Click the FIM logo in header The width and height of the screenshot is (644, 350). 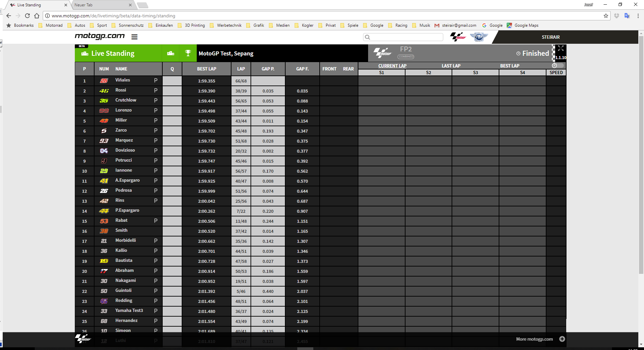pyautogui.click(x=479, y=37)
